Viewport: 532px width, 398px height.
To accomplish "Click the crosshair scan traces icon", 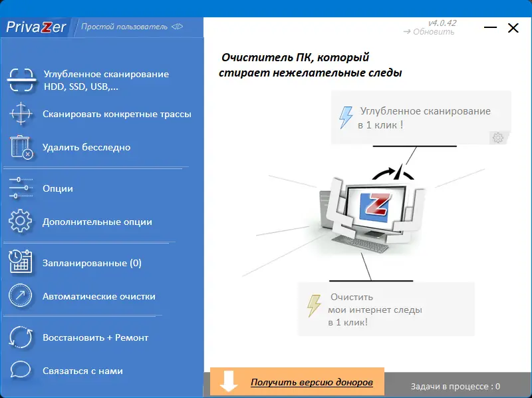I will pyautogui.click(x=21, y=114).
